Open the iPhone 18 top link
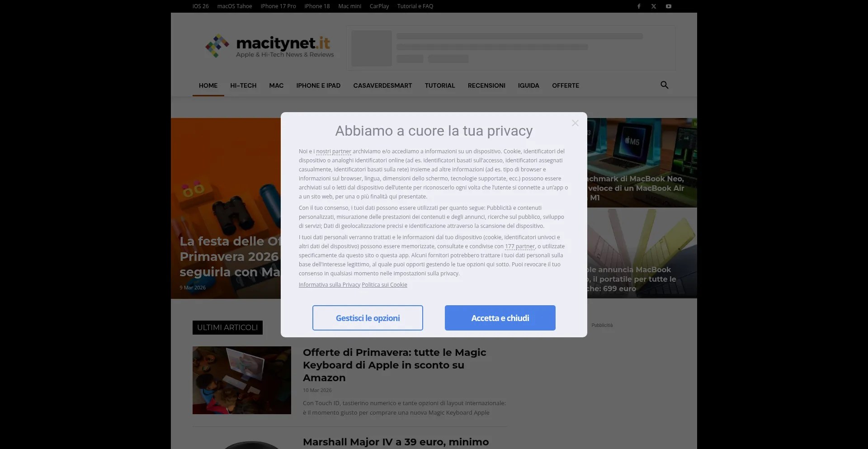 click(317, 6)
